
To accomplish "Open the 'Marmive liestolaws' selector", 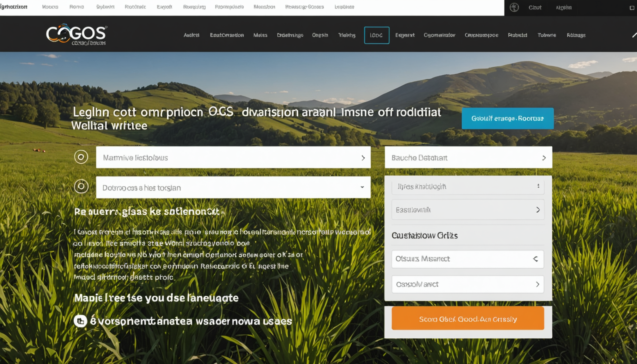I will pos(233,157).
